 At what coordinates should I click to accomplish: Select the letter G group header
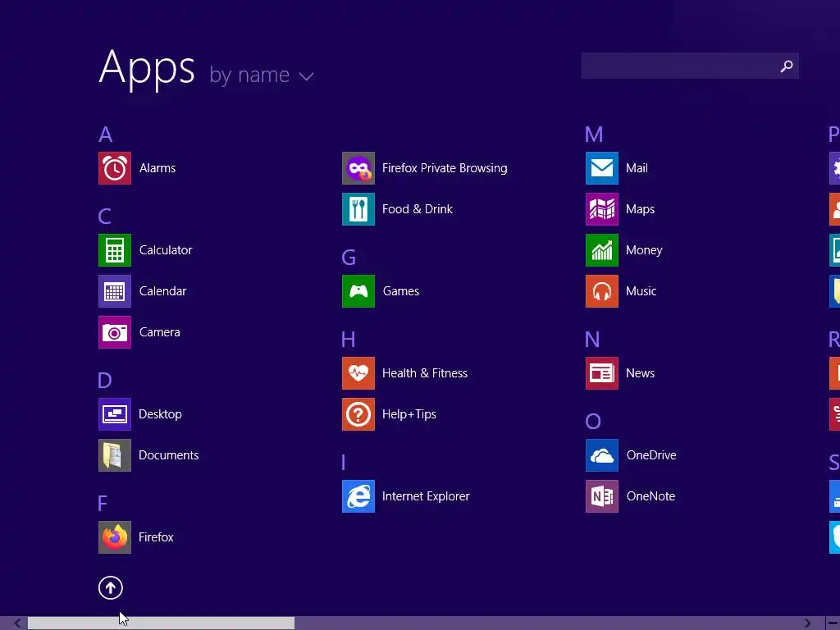click(x=349, y=258)
